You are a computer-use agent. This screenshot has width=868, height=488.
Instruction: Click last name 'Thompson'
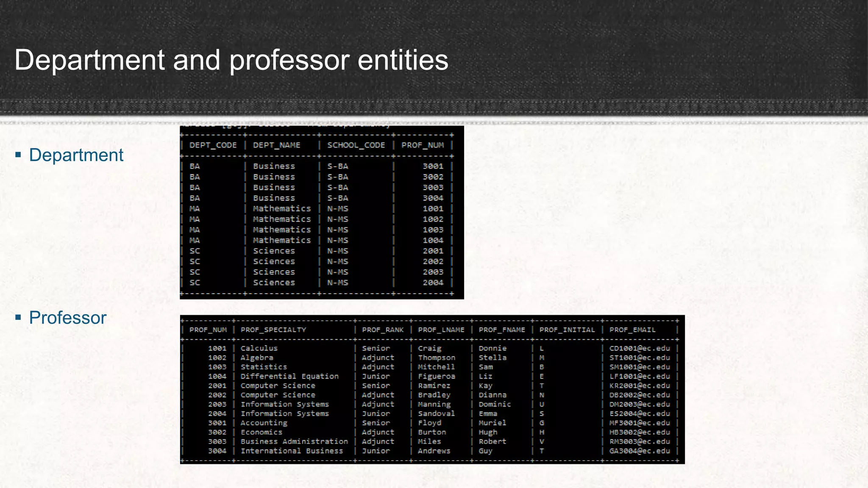coord(437,358)
